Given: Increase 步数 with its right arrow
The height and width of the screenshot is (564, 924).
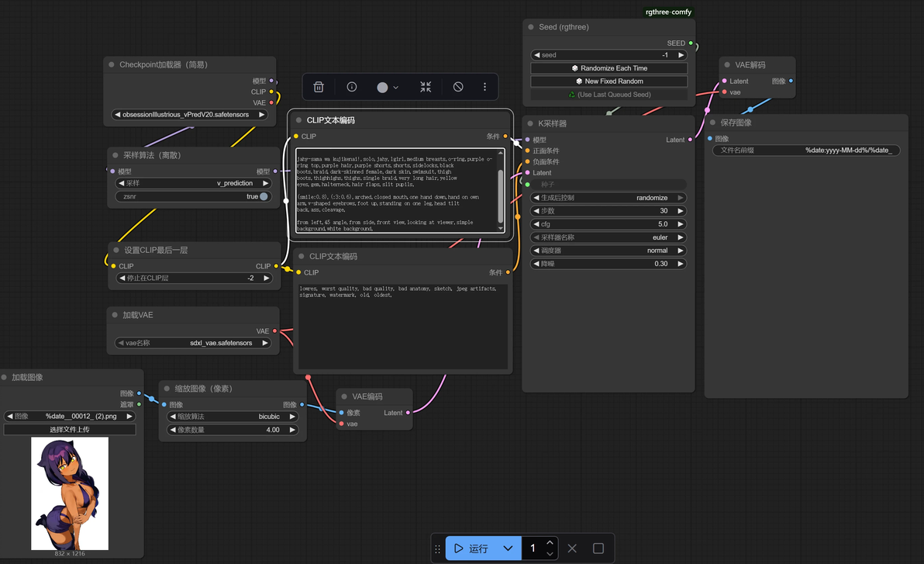Looking at the screenshot, I should click(x=680, y=210).
